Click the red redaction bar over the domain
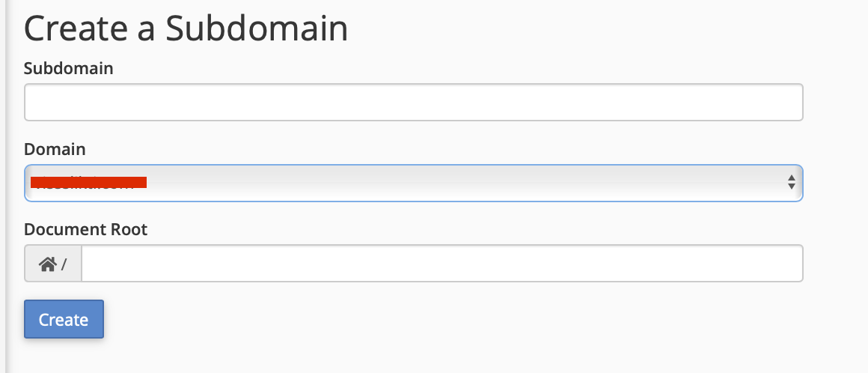 coord(88,182)
